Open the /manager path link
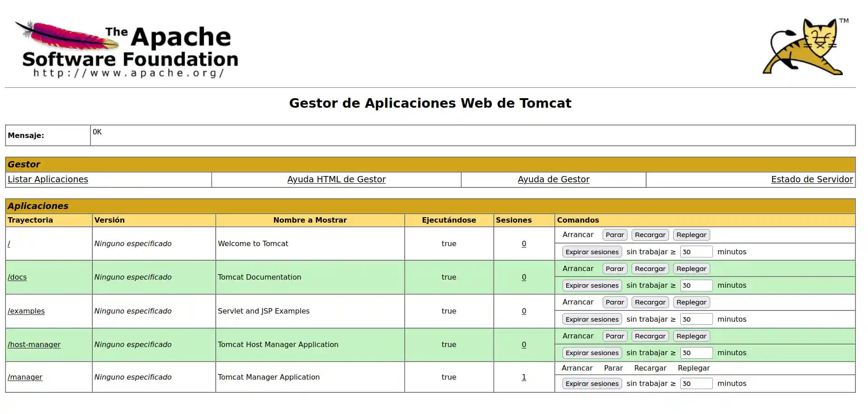Viewport: 868px width, 414px height. click(x=25, y=377)
